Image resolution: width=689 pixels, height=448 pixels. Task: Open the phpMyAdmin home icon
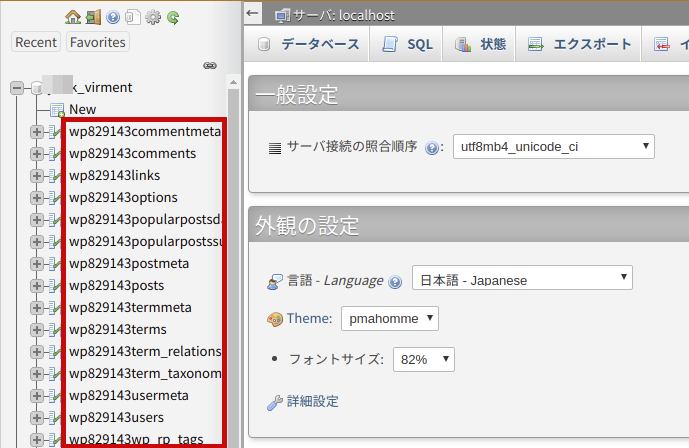[x=73, y=17]
